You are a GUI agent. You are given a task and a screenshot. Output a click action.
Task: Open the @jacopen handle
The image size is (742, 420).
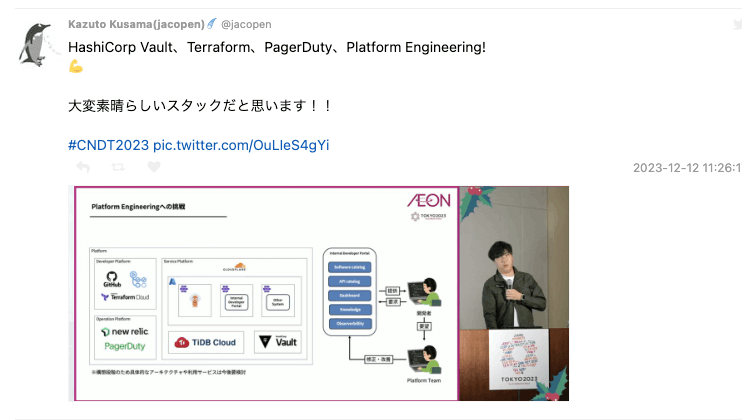246,24
